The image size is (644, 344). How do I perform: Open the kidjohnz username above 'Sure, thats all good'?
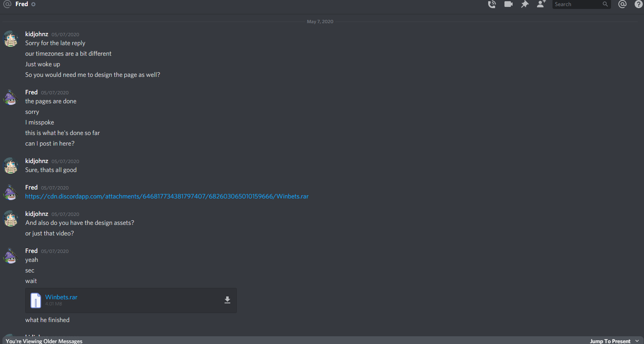point(37,161)
